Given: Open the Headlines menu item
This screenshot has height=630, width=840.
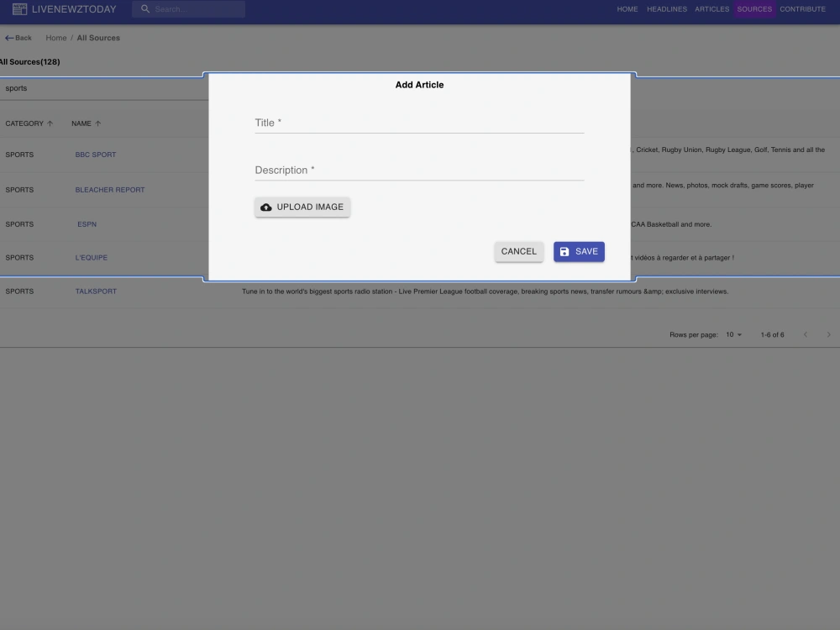Looking at the screenshot, I should [666, 9].
